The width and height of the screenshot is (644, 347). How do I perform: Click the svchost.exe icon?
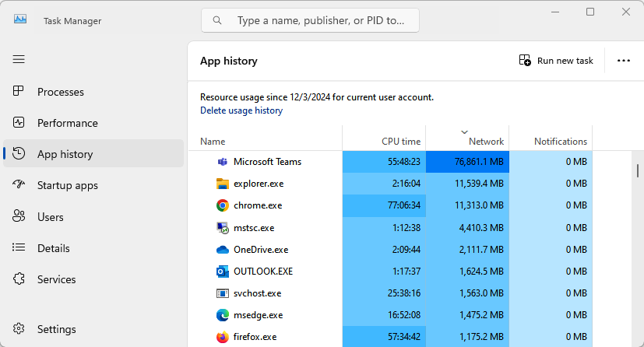pos(222,293)
